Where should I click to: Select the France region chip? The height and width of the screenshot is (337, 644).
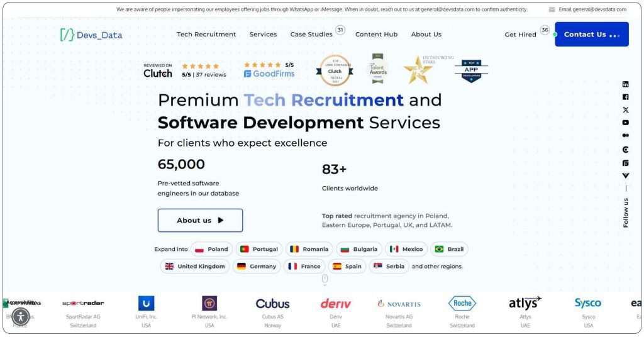tap(304, 267)
